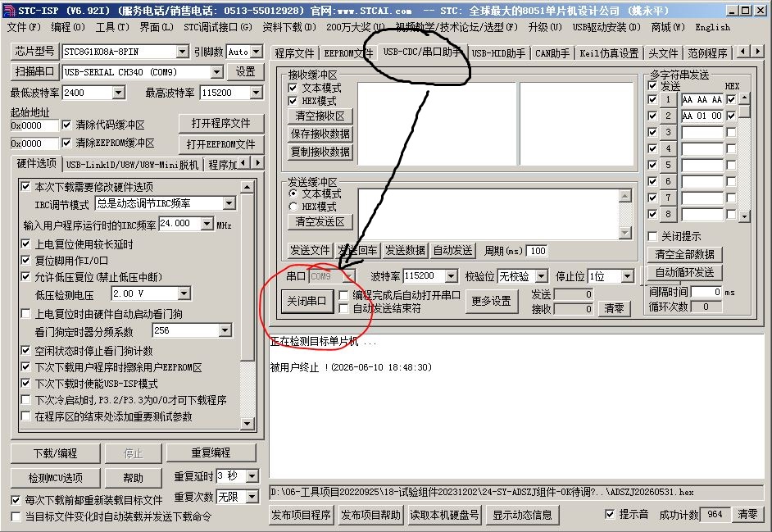Click the 周期(ms) input field
The height and width of the screenshot is (532, 772).
[x=538, y=251]
